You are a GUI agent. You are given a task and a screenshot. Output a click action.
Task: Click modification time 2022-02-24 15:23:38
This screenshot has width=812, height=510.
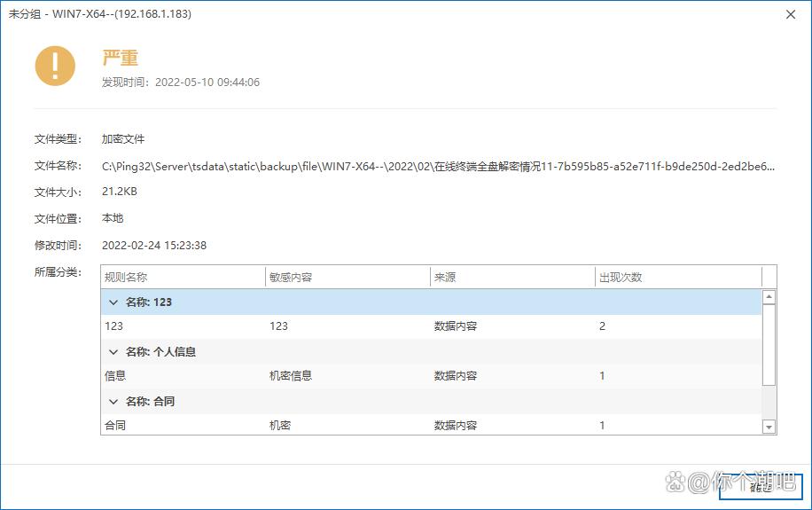click(x=154, y=246)
